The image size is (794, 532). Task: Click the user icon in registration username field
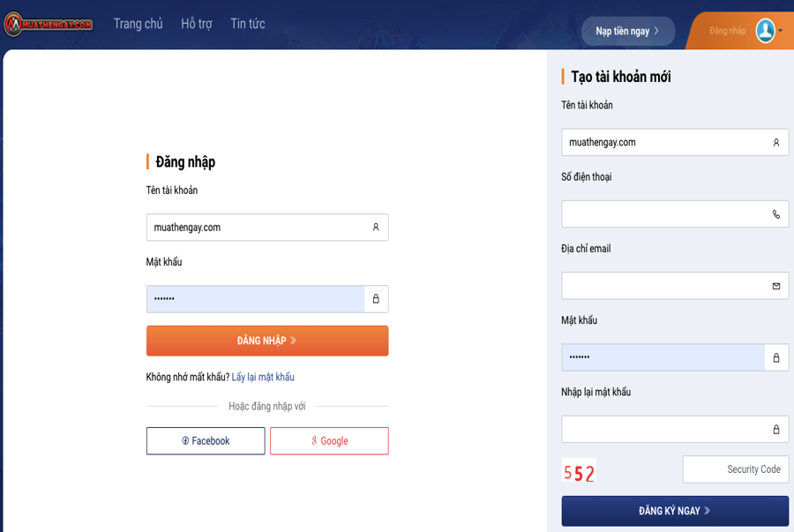click(776, 143)
